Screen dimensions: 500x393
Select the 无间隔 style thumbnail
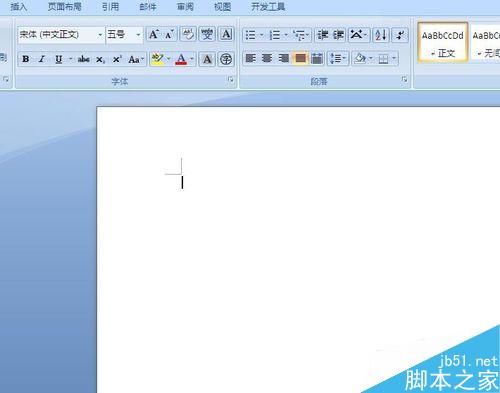[x=485, y=42]
